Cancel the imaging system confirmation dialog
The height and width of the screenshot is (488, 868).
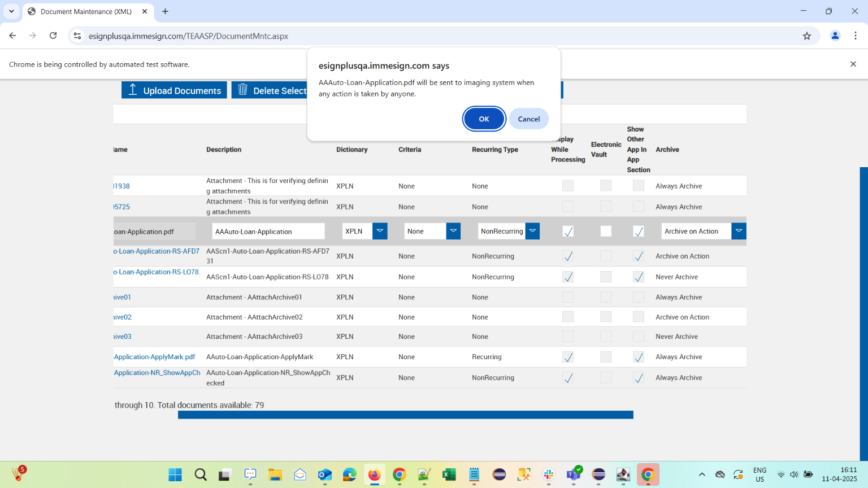tap(528, 119)
